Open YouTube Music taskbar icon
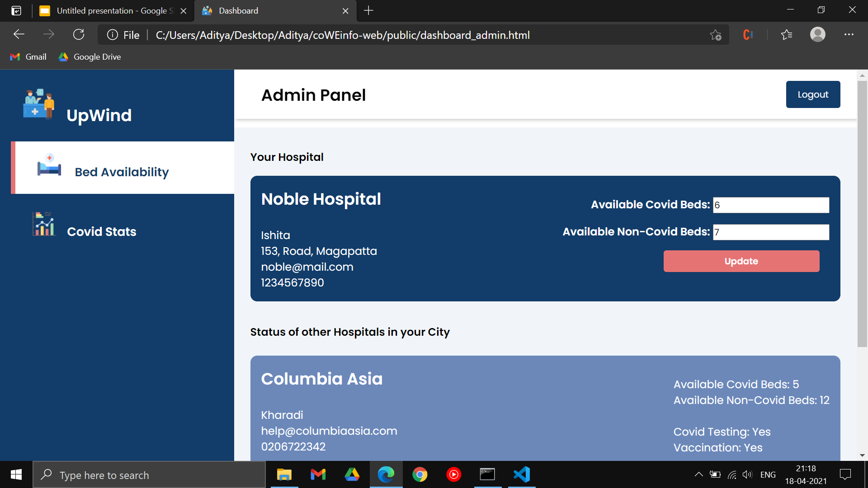868x488 pixels. coord(453,474)
